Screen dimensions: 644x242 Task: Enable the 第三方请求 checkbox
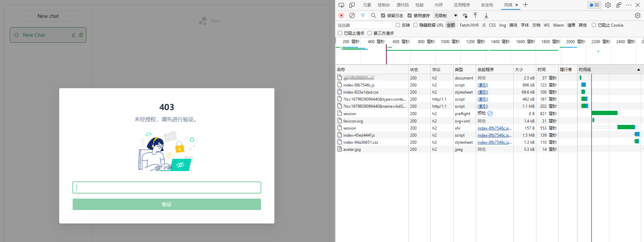click(x=370, y=33)
